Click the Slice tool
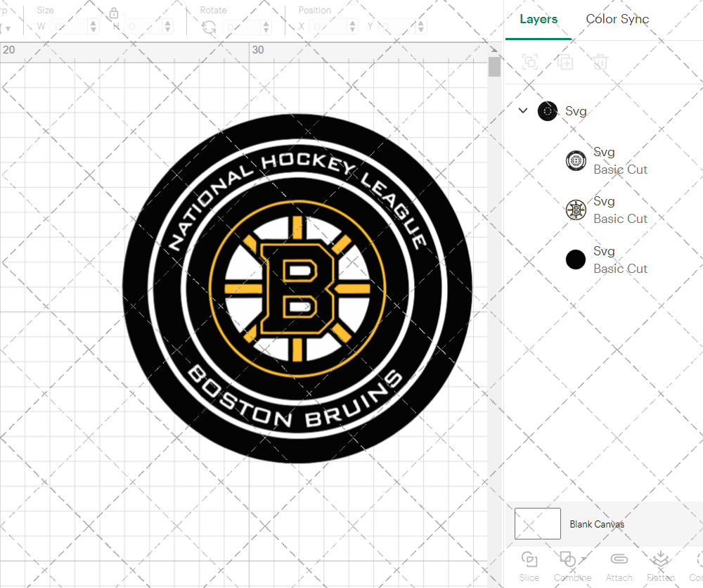The width and height of the screenshot is (703, 588). tap(529, 567)
